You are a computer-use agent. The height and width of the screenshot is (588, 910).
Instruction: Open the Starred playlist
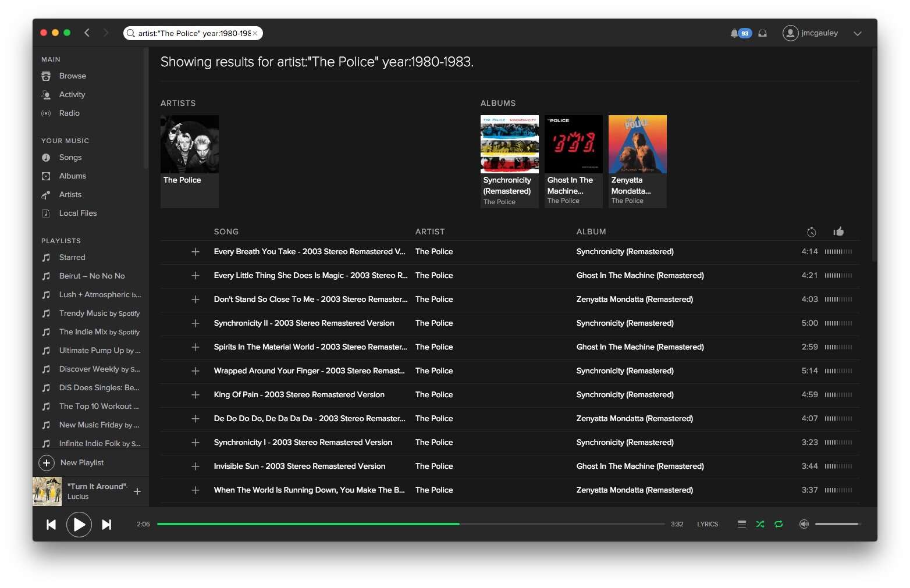pyautogui.click(x=72, y=257)
